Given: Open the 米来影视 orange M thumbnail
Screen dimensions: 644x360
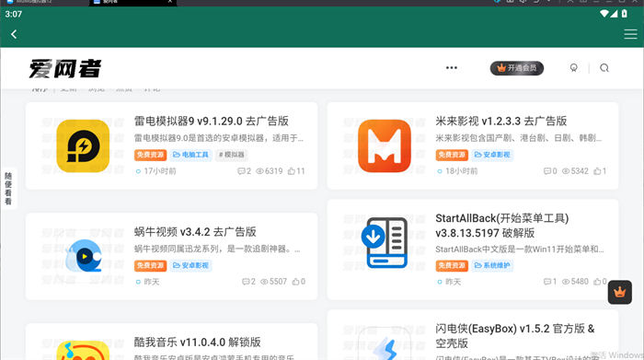Looking at the screenshot, I should point(385,145).
